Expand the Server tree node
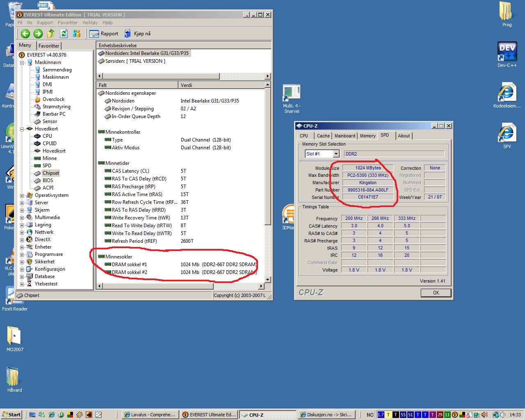 [22, 203]
